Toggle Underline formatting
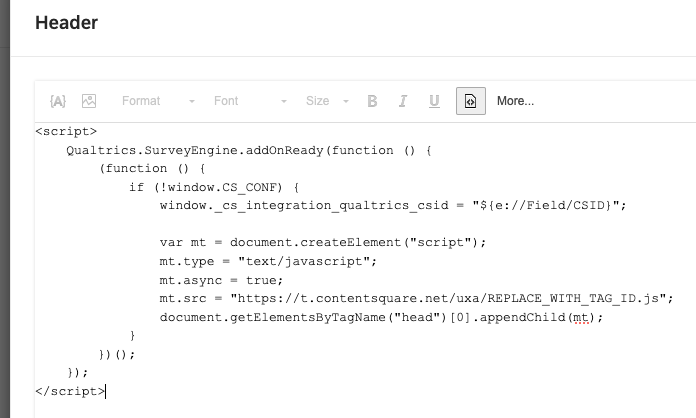 (x=434, y=101)
